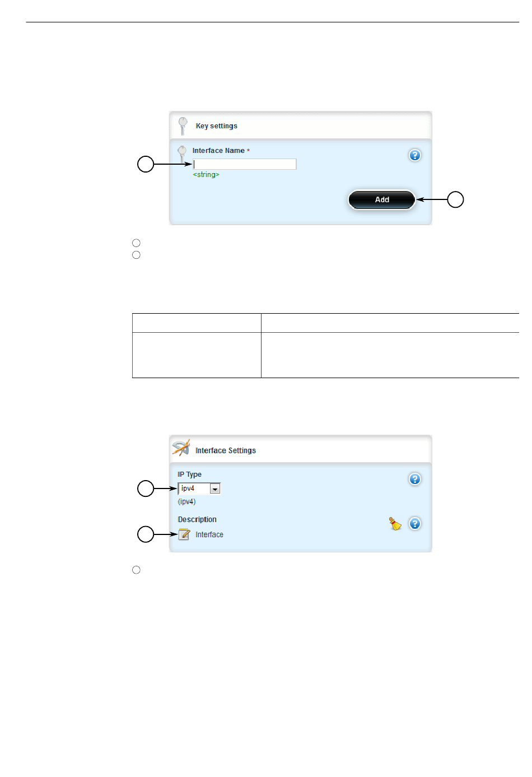Click the Interface Settings panel title
Screen dimensions: 532x777
226,450
